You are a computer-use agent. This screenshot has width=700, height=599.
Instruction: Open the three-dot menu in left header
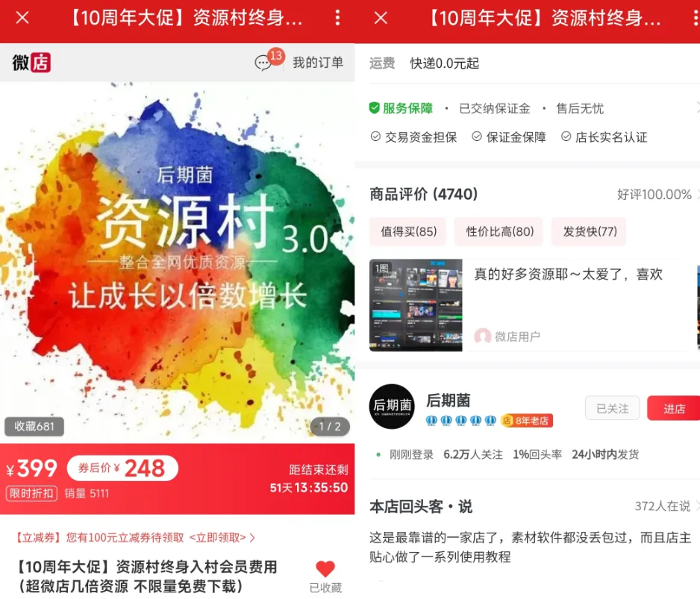coord(337,18)
